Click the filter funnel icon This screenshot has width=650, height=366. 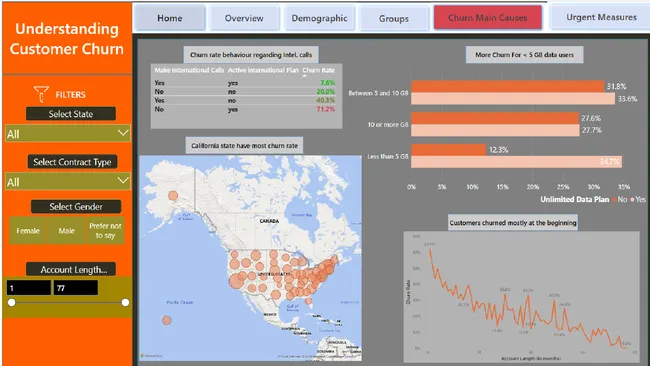click(x=41, y=94)
